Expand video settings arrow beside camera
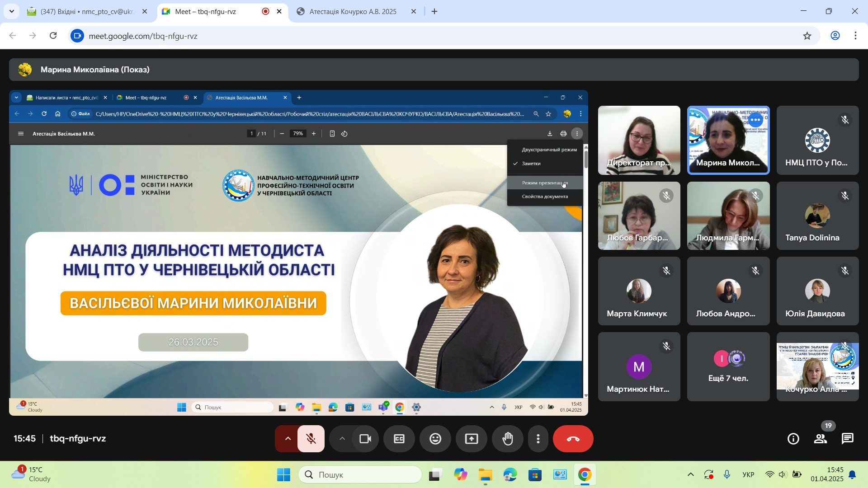 342,439
